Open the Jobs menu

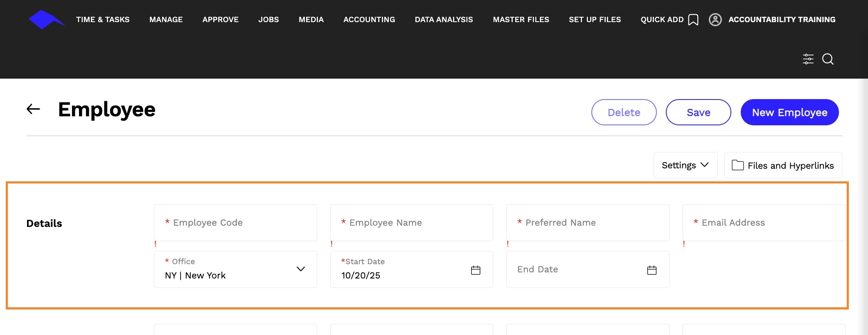click(x=268, y=20)
